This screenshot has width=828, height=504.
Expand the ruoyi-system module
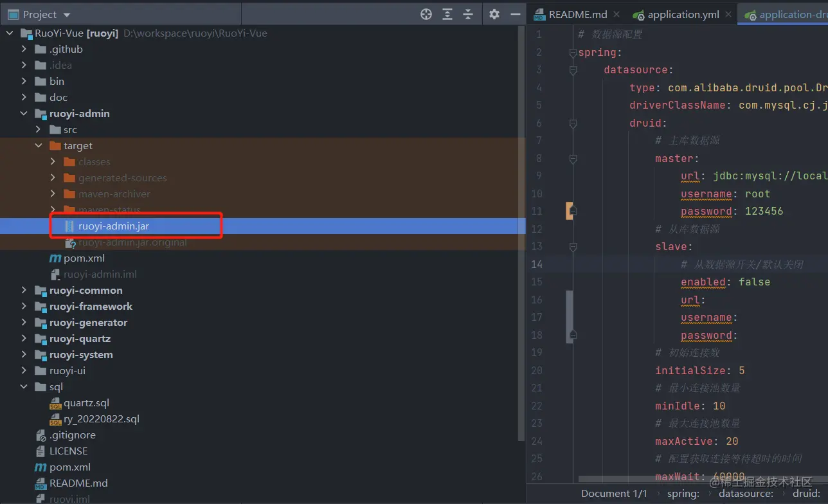pyautogui.click(x=24, y=355)
